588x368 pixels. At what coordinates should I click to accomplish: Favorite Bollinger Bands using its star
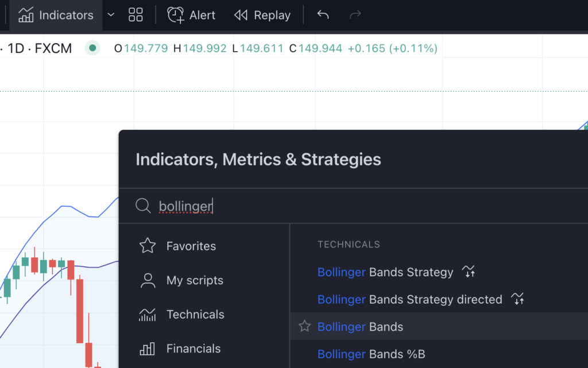[304, 326]
